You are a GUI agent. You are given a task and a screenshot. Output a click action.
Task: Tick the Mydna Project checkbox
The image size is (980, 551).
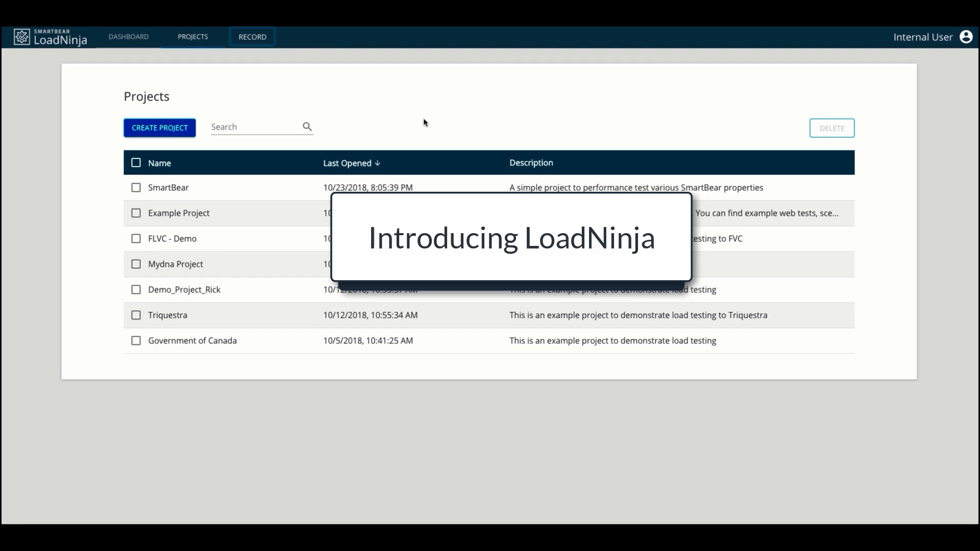[x=136, y=264]
